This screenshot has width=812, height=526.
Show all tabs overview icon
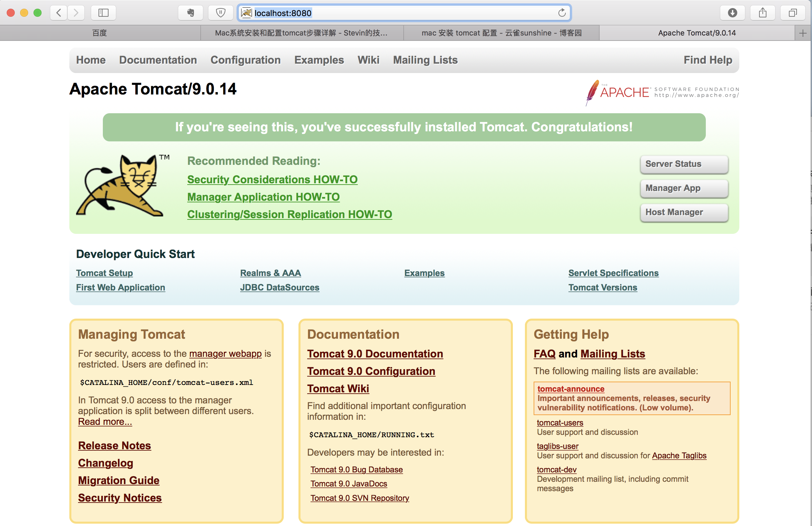point(793,13)
